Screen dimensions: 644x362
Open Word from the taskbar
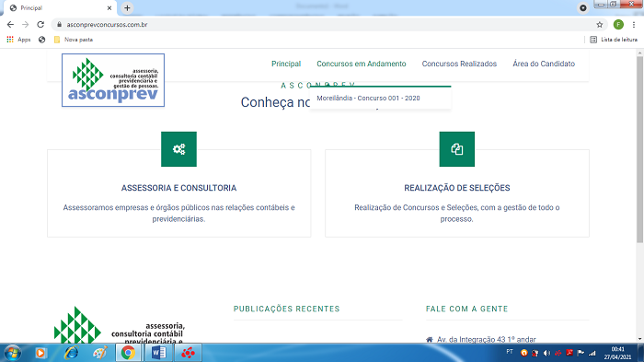coord(158,353)
